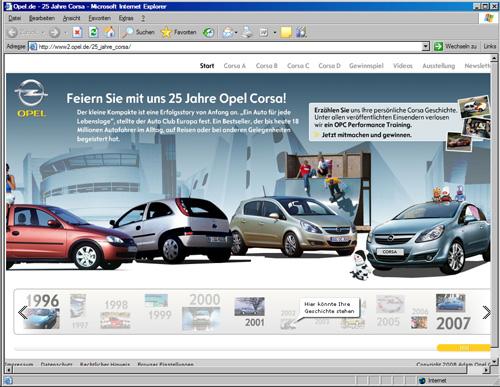Click the horizontal scrollbar left arrow
Image resolution: width=500 pixels, height=387 pixels.
click(8, 370)
